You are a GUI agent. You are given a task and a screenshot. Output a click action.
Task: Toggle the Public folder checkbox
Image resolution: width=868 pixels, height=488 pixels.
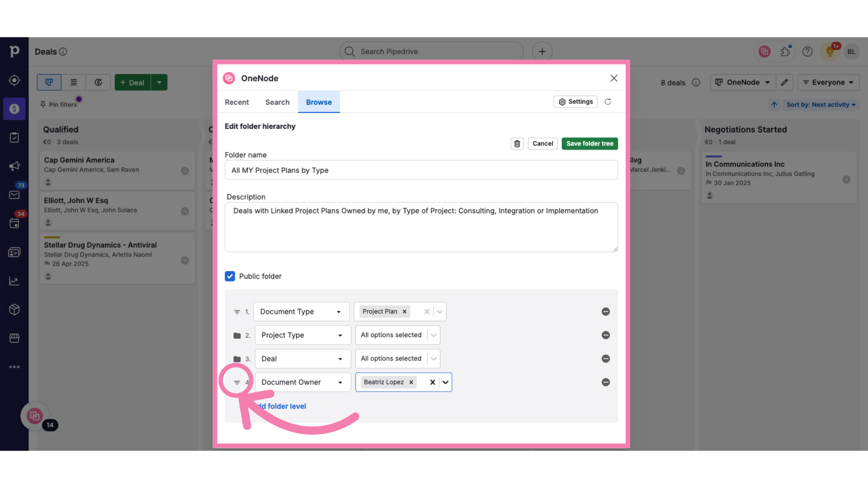click(230, 276)
